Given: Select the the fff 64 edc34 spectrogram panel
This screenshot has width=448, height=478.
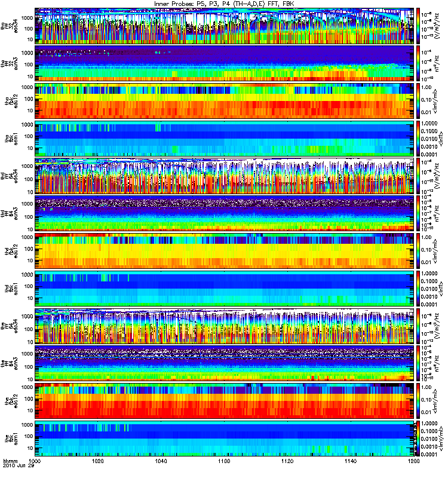Looking at the screenshot, I should pos(225,326).
